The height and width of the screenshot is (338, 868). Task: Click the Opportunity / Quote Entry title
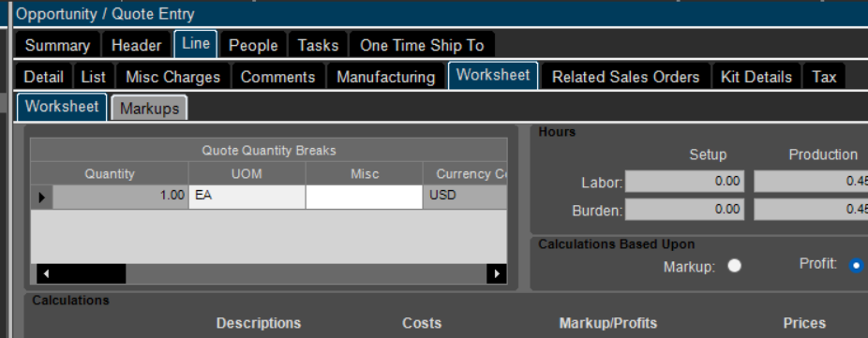(x=105, y=14)
